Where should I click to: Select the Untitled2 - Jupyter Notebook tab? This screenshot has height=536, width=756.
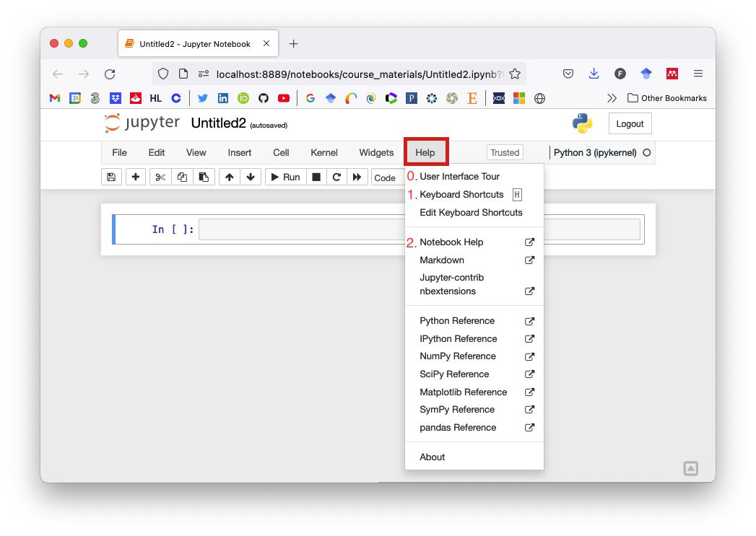tap(198, 44)
